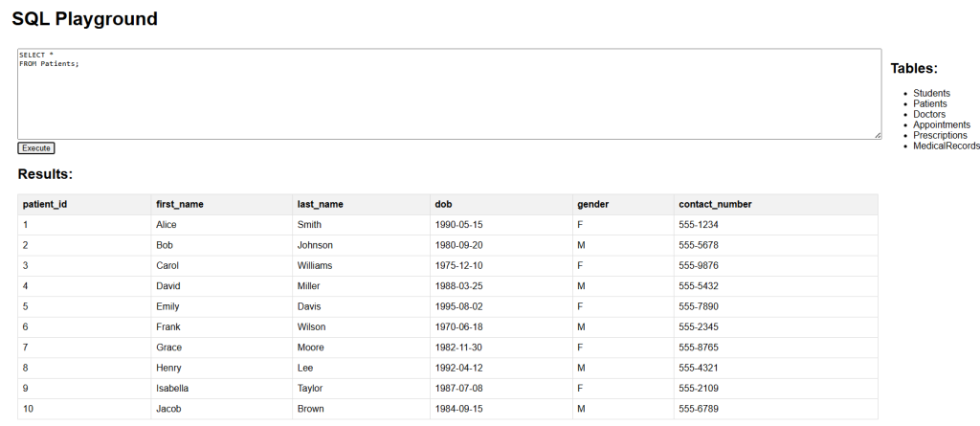Viewport: 980px width, 426px height.
Task: Select the MedicalRecords table entry
Action: click(x=947, y=146)
